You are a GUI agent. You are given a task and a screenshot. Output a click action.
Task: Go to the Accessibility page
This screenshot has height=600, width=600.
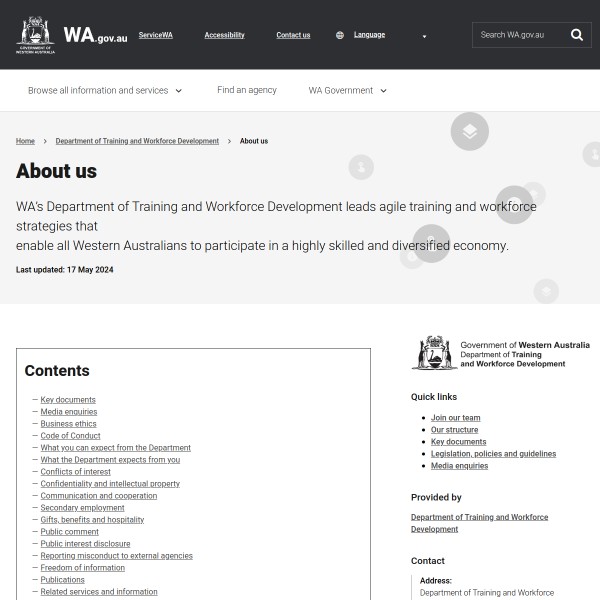coord(224,35)
